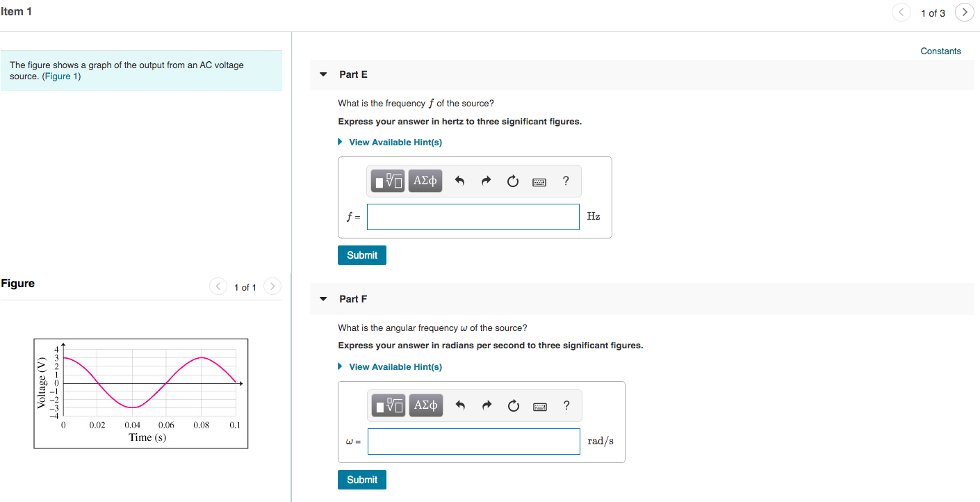The height and width of the screenshot is (502, 980).
Task: Submit the angular frequency answer
Action: (362, 480)
